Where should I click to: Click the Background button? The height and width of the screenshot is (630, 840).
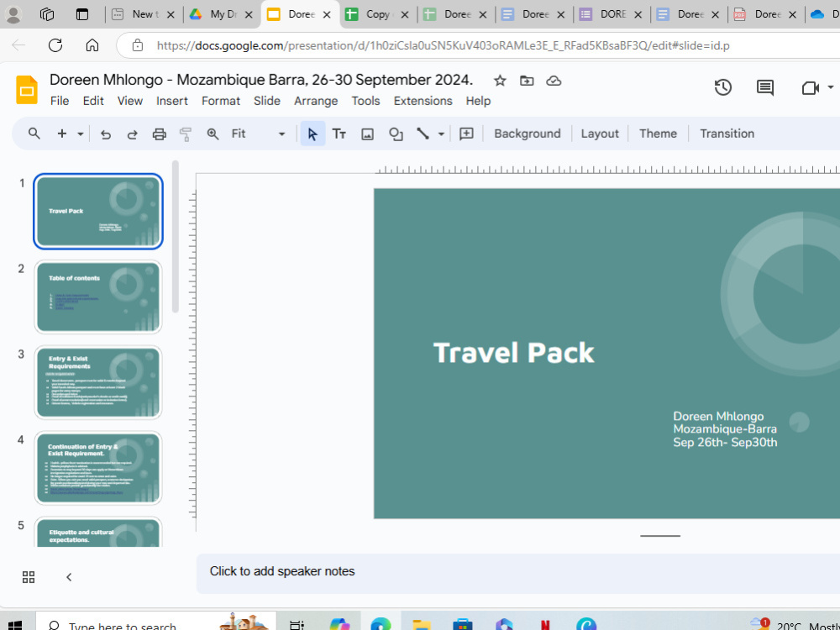(x=528, y=134)
